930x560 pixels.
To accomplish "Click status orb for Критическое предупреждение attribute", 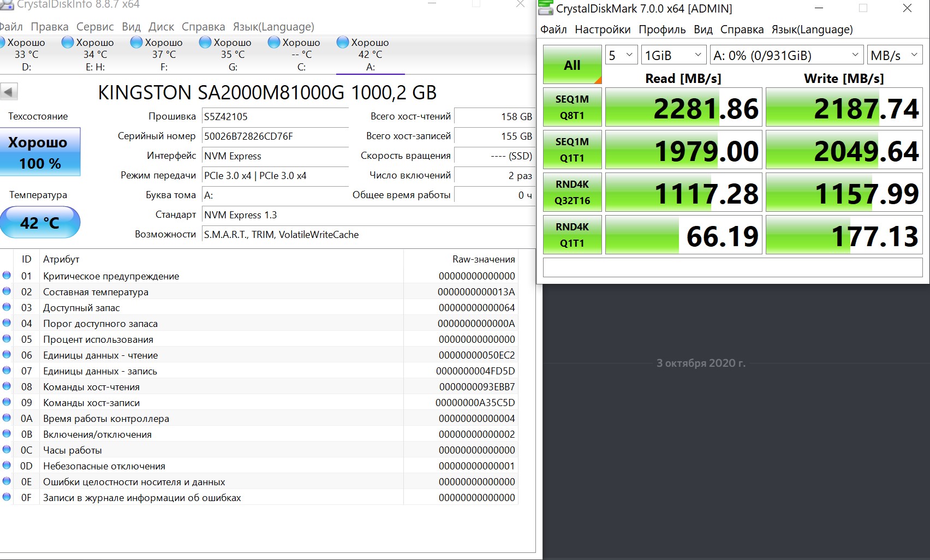I will coord(7,276).
